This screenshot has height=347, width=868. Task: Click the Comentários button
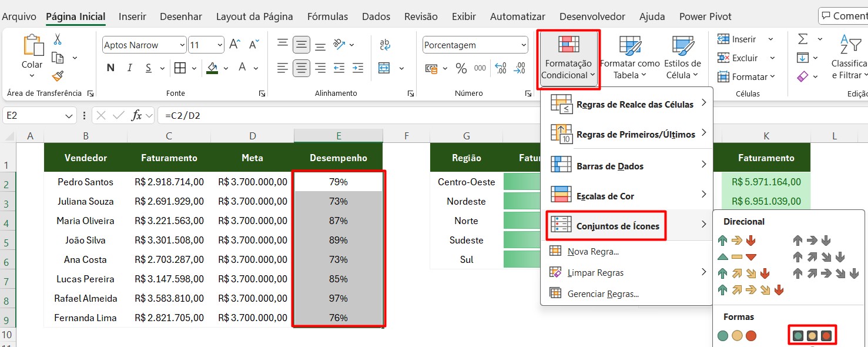click(x=843, y=16)
